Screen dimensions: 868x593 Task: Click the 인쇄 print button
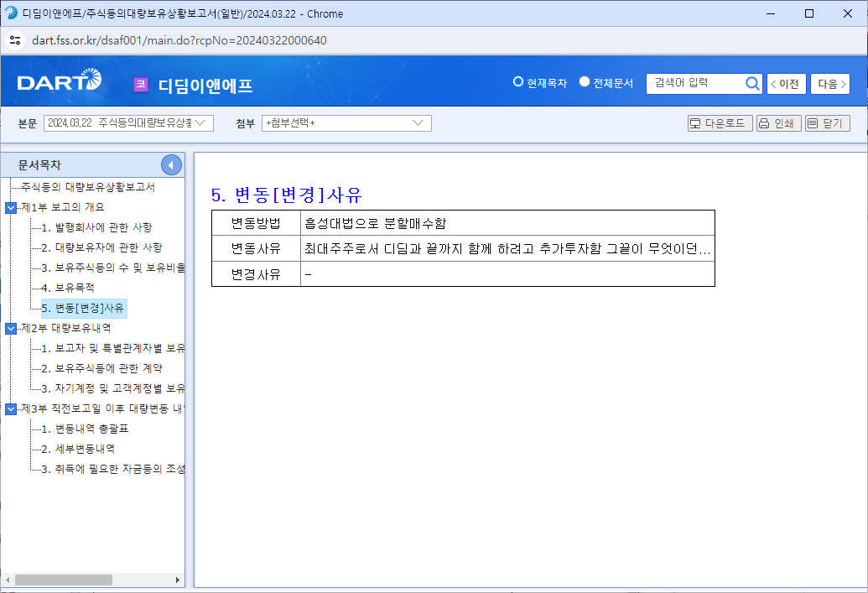pyautogui.click(x=778, y=123)
